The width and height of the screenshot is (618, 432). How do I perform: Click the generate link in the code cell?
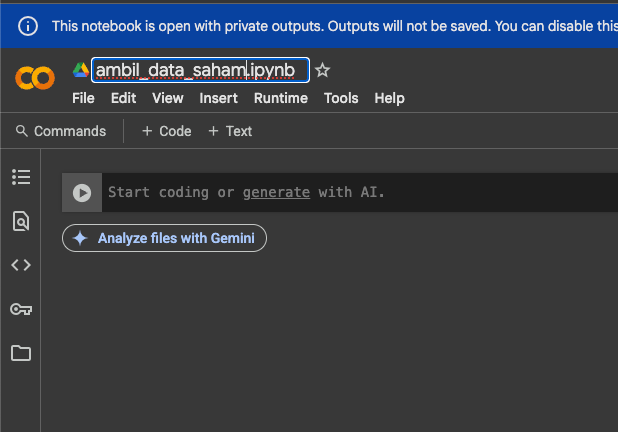click(x=276, y=192)
